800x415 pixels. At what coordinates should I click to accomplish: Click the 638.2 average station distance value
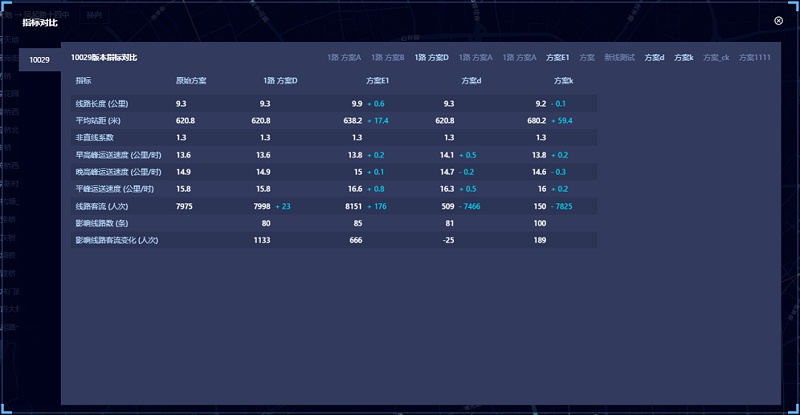point(353,120)
